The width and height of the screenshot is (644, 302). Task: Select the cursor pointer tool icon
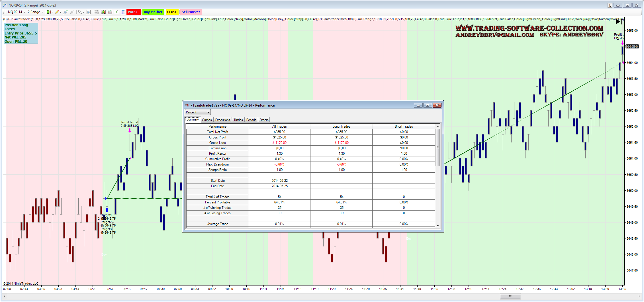(80, 12)
